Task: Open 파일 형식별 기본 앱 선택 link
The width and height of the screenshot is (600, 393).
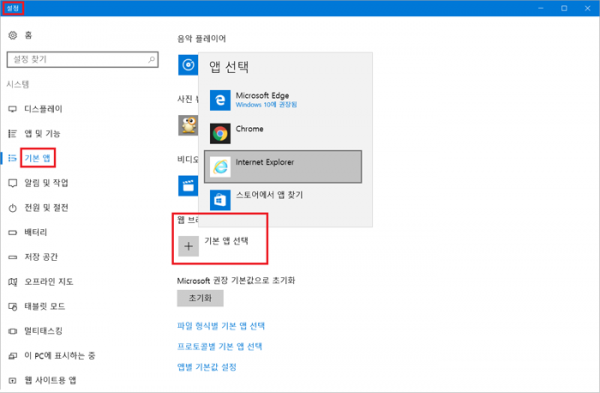Action: (221, 326)
